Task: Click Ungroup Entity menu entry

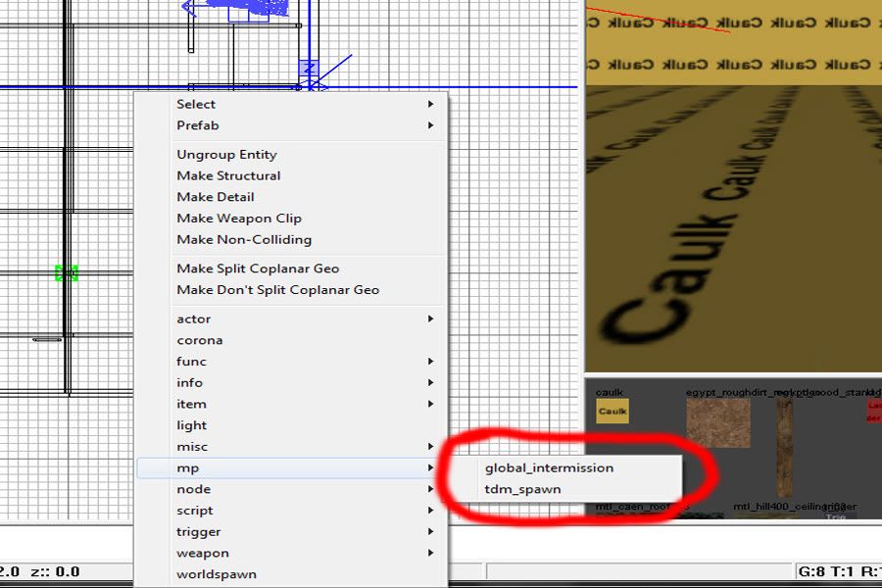Action: (x=226, y=155)
